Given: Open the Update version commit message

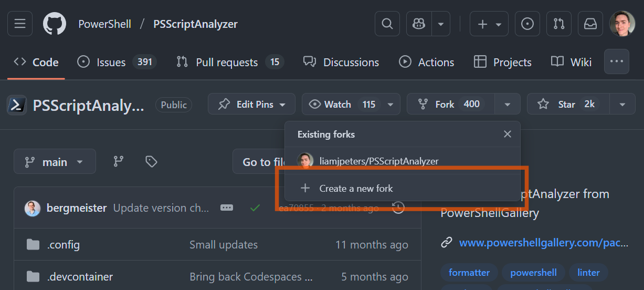Looking at the screenshot, I should (162, 208).
